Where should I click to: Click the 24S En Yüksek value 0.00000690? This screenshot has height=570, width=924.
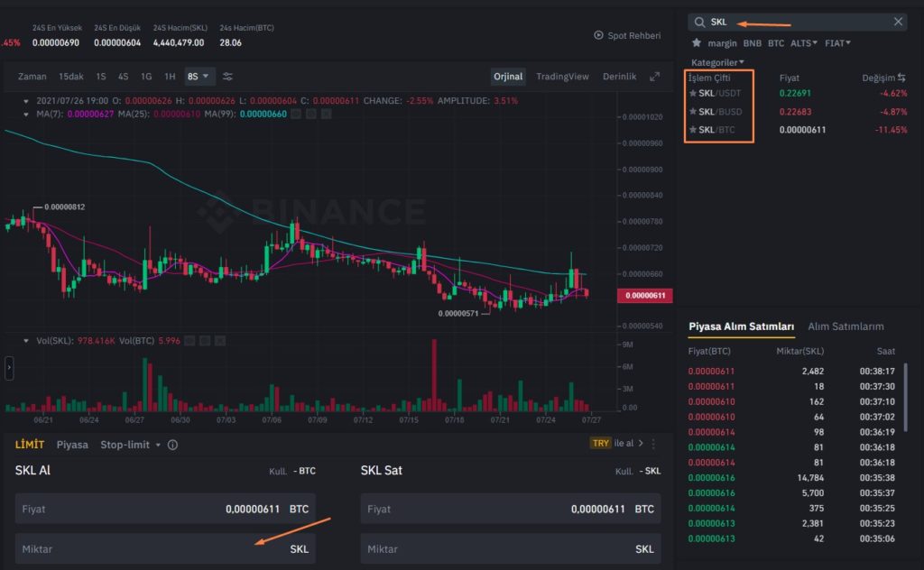55,42
